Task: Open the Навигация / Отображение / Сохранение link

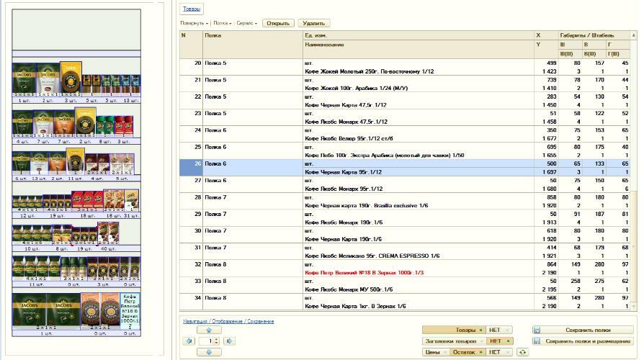Action: 228,321
